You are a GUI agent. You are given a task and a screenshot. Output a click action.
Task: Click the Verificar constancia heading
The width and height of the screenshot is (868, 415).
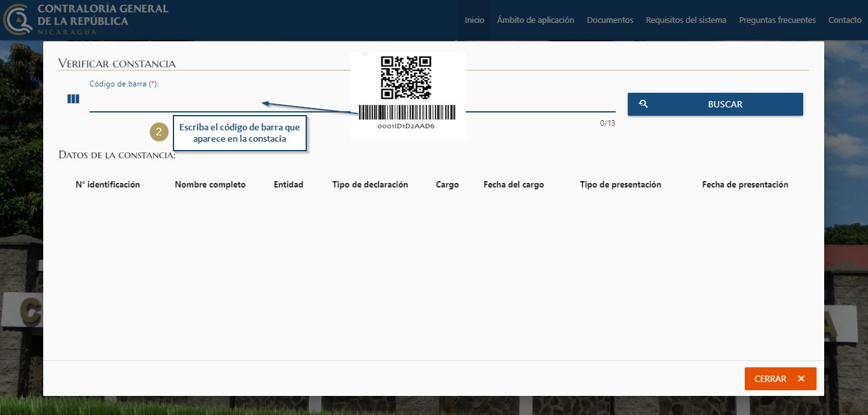click(x=117, y=64)
